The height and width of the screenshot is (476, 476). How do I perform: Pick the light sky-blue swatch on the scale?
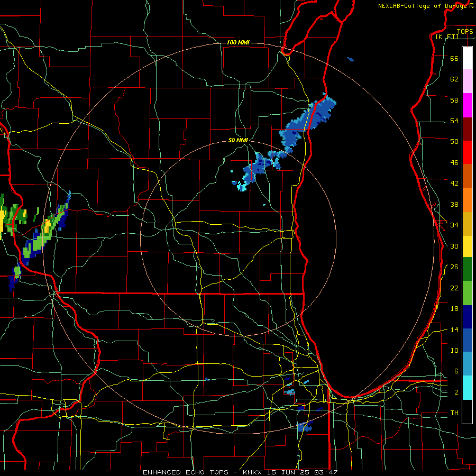pyautogui.click(x=467, y=364)
